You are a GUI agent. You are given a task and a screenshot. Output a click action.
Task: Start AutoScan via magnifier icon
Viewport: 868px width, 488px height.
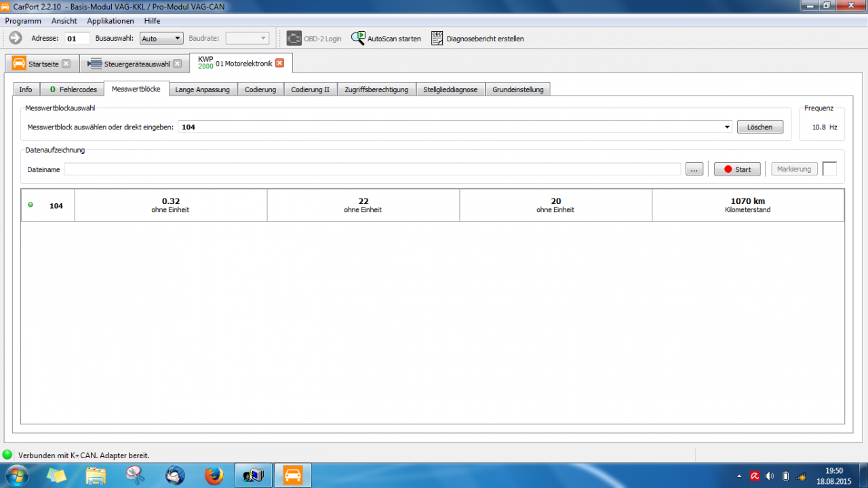click(358, 38)
